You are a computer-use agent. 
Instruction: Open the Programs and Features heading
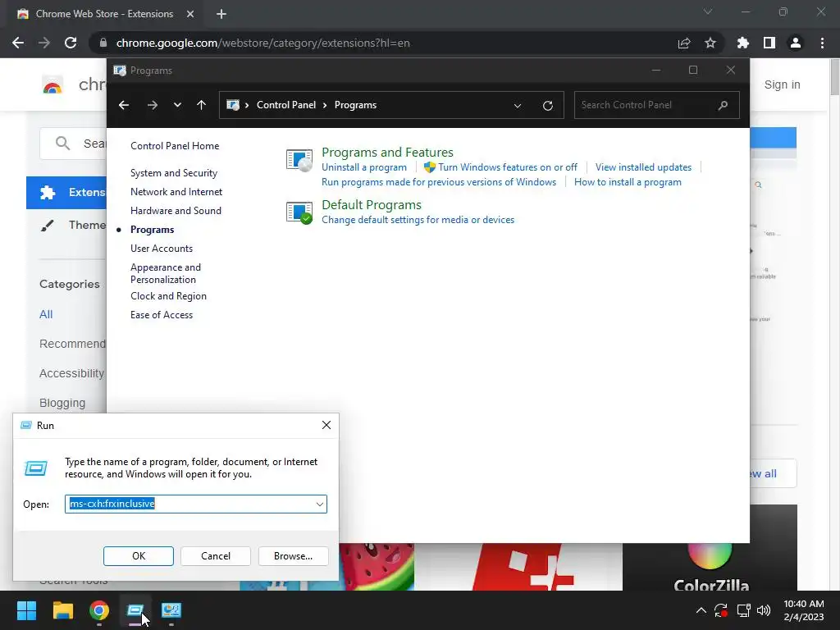387,152
